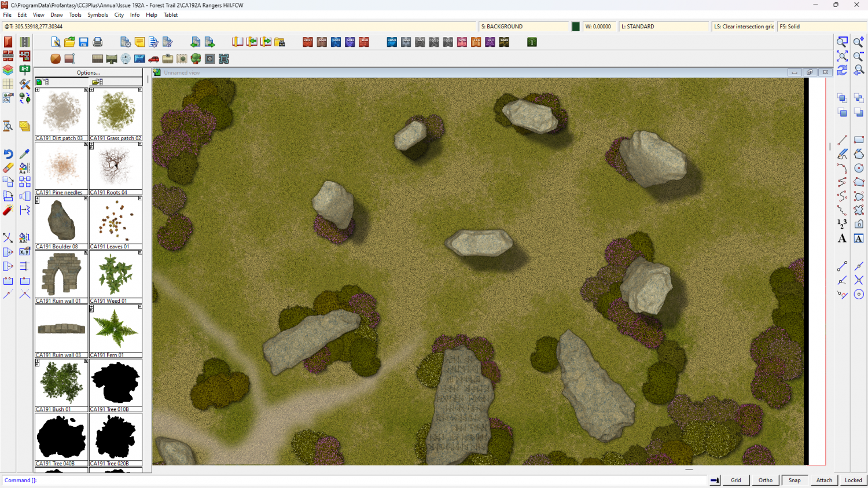Screen dimensions: 868x488
Task: Toggle Snap mode
Action: click(x=795, y=480)
